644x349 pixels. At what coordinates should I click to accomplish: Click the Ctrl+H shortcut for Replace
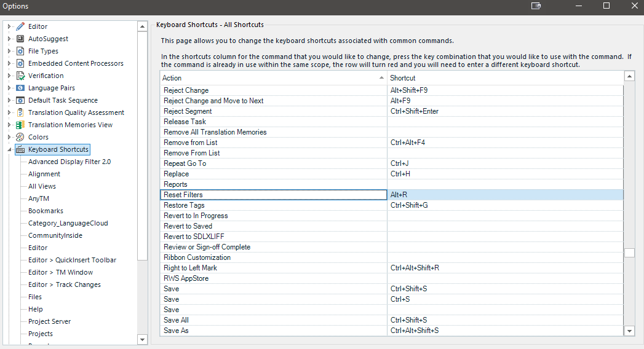click(x=505, y=174)
